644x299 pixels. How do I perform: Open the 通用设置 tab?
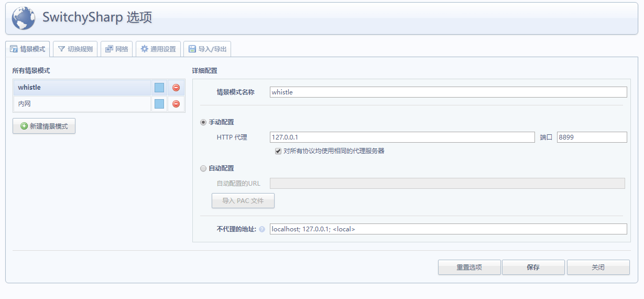click(x=158, y=49)
